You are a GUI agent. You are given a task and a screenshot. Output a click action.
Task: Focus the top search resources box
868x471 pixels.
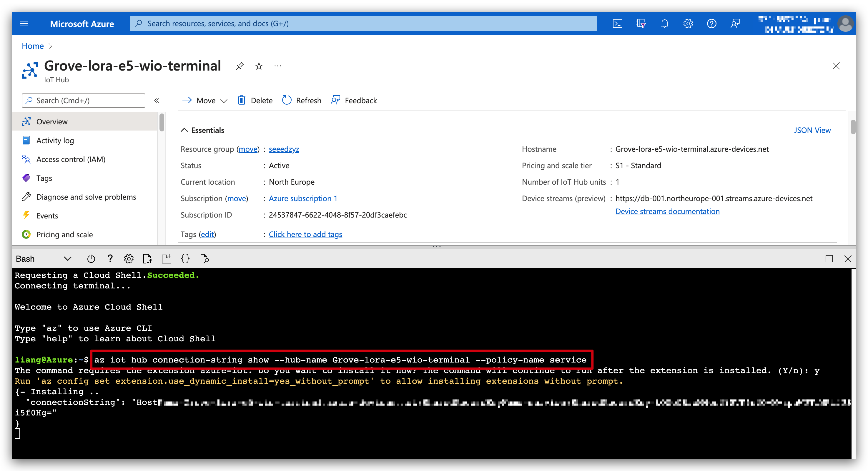(x=363, y=24)
